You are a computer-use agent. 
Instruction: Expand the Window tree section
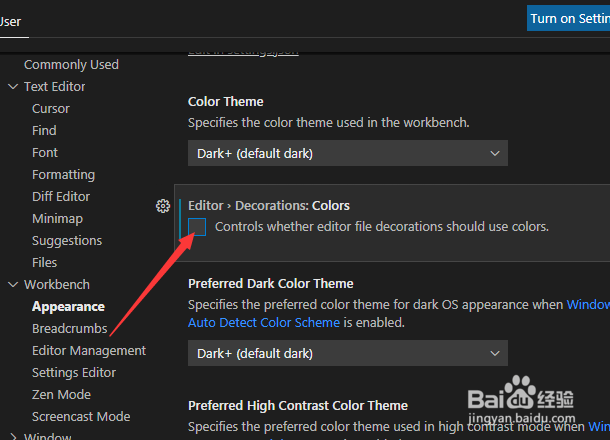click(x=13, y=436)
